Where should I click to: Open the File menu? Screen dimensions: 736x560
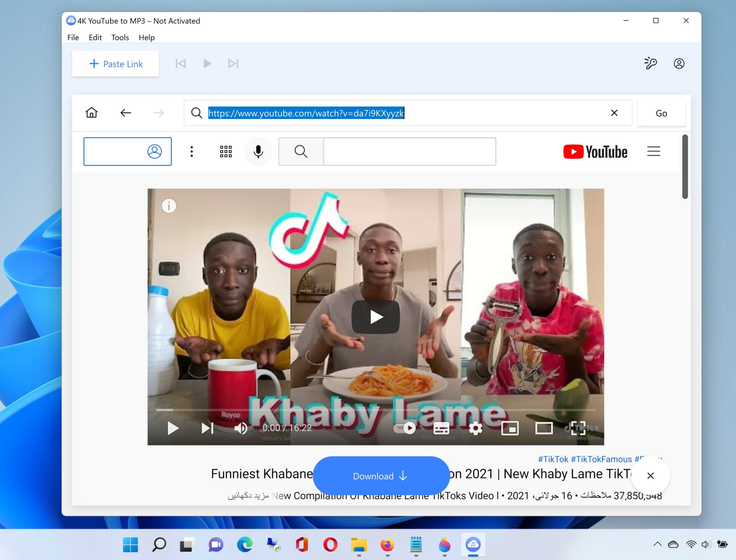click(73, 37)
